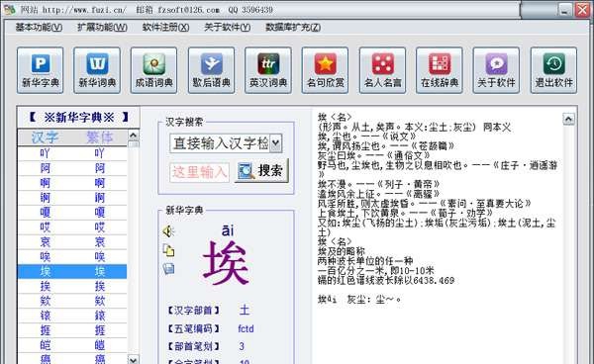Open the 关于软件(Y) menu
This screenshot has height=364, width=594.
point(228,28)
